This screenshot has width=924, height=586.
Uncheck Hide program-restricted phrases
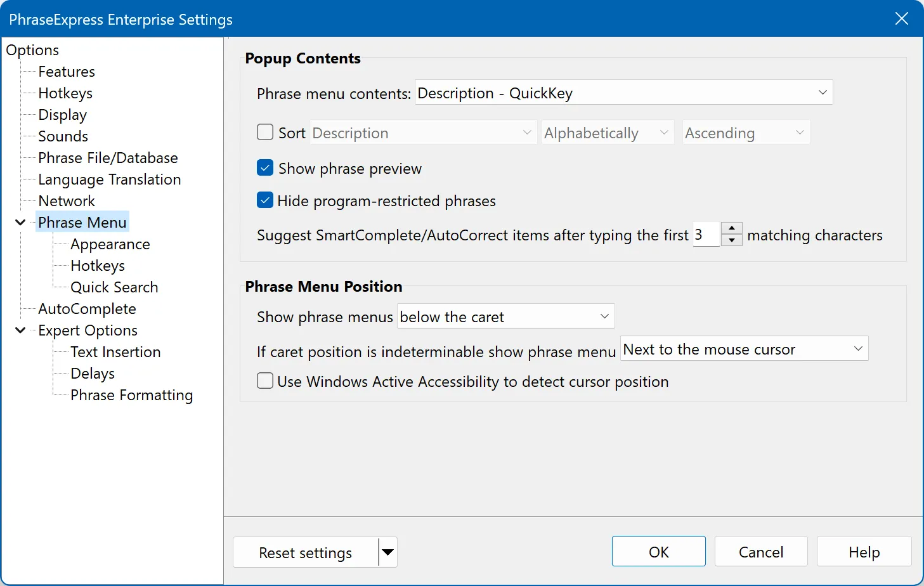[x=264, y=200]
